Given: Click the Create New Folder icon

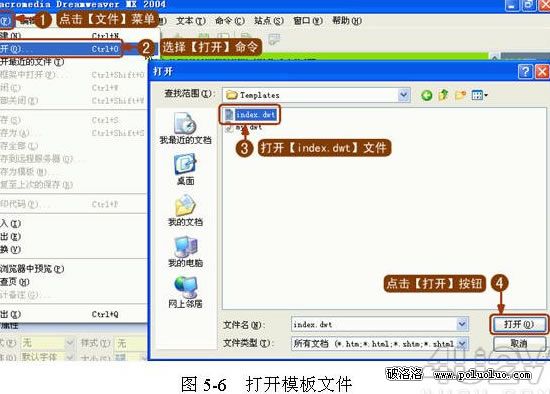Looking at the screenshot, I should click(460, 95).
